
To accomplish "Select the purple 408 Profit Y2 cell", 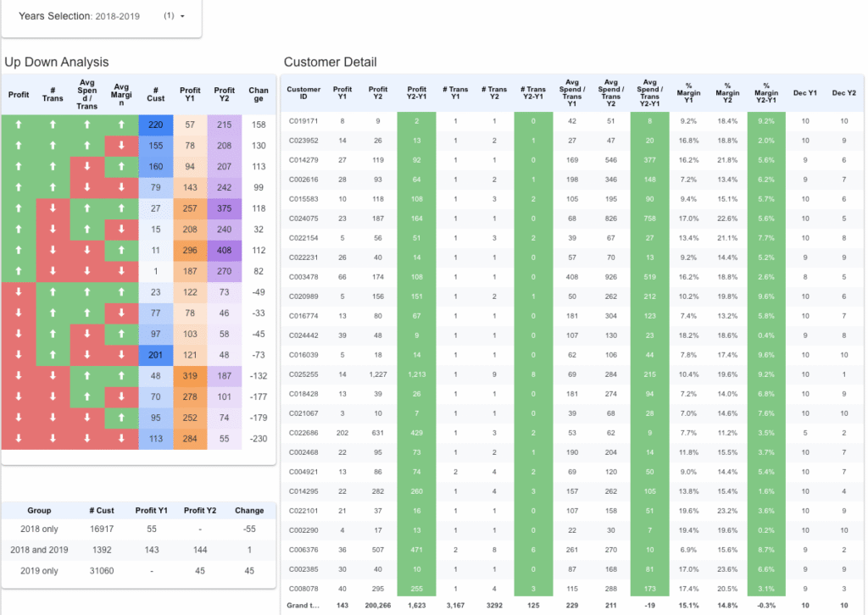I will [x=225, y=250].
